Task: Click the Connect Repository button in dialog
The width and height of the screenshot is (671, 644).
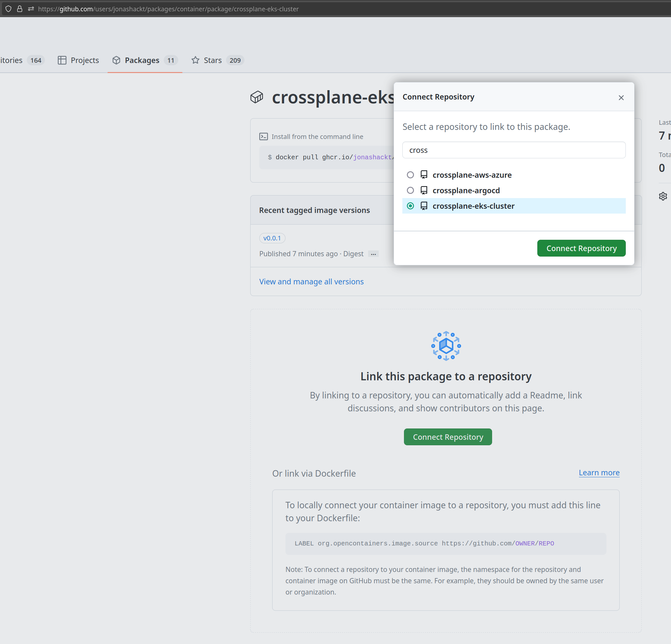Action: coord(581,248)
